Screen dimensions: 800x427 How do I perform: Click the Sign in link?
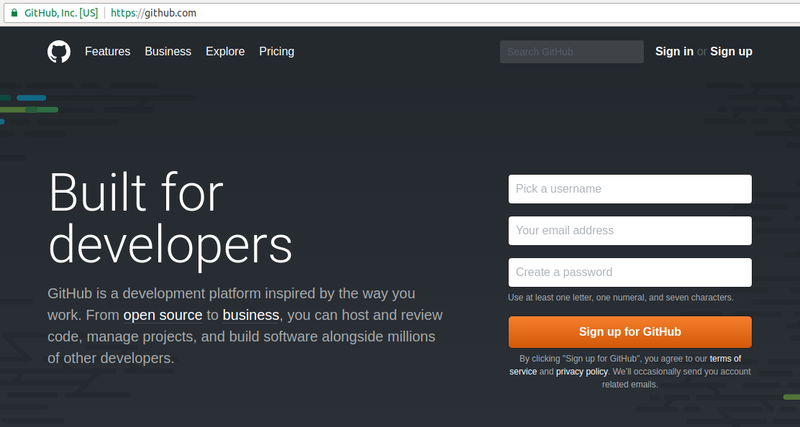[674, 52]
